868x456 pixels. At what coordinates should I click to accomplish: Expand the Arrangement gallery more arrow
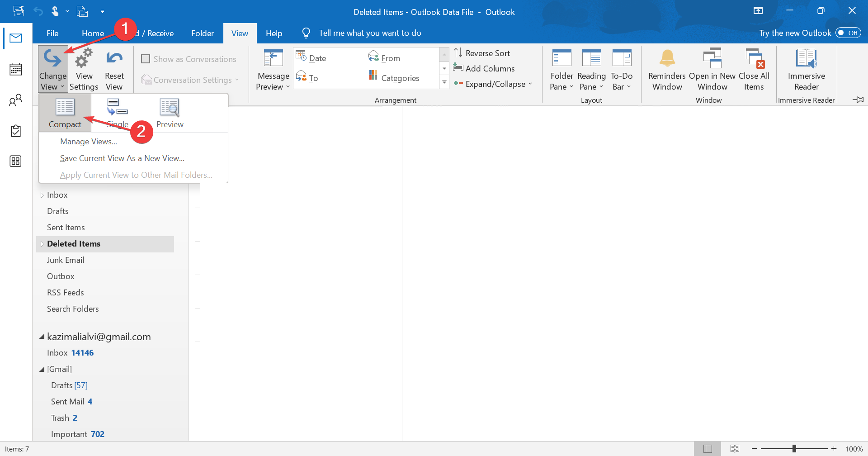point(444,82)
